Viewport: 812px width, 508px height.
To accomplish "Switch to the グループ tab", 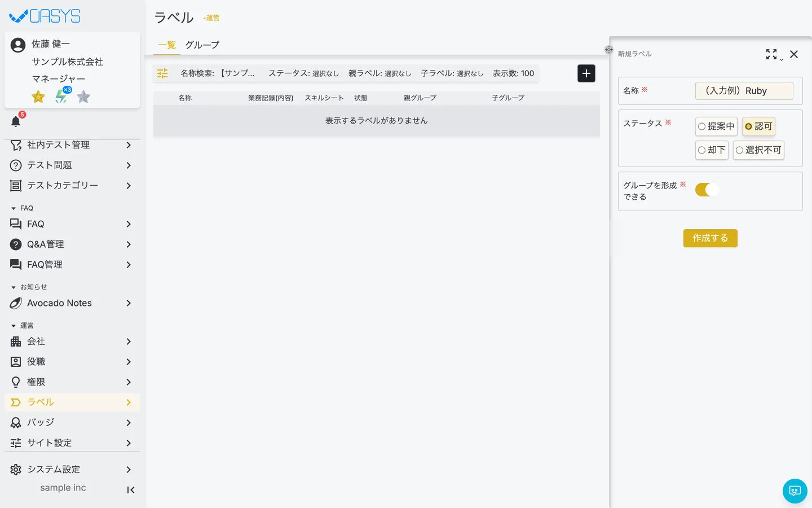I will point(202,45).
